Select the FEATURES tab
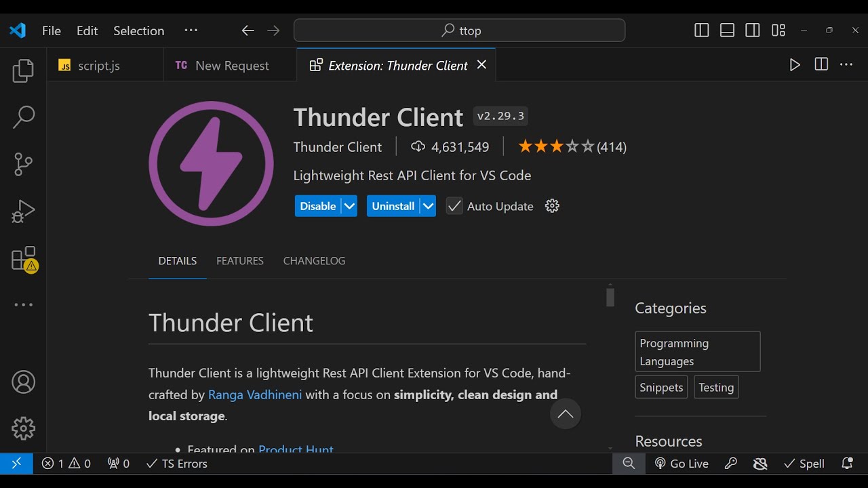 click(240, 261)
